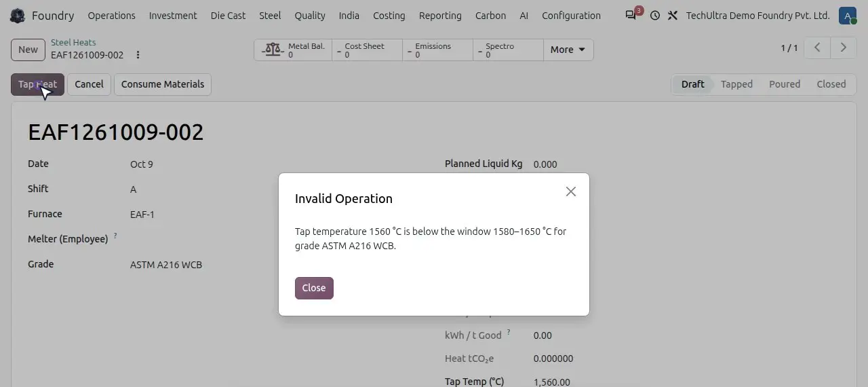Select the Draft status stage
The height and width of the screenshot is (387, 868).
pyautogui.click(x=692, y=84)
